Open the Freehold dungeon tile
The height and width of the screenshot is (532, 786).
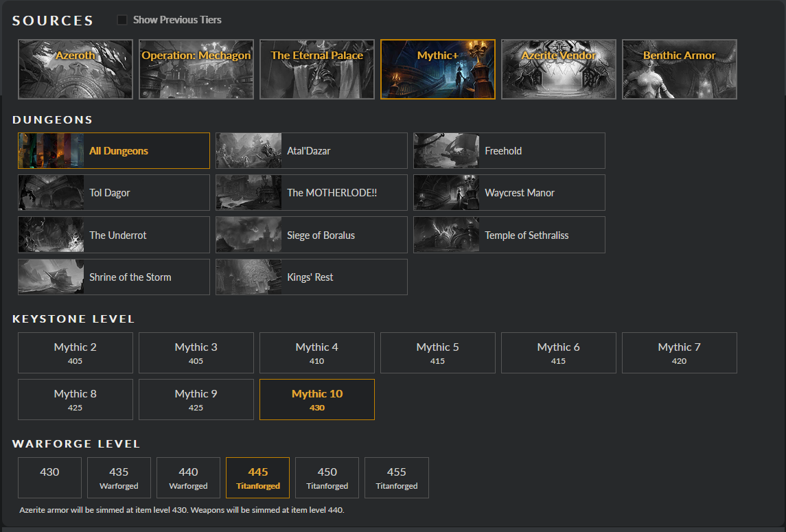tap(509, 150)
